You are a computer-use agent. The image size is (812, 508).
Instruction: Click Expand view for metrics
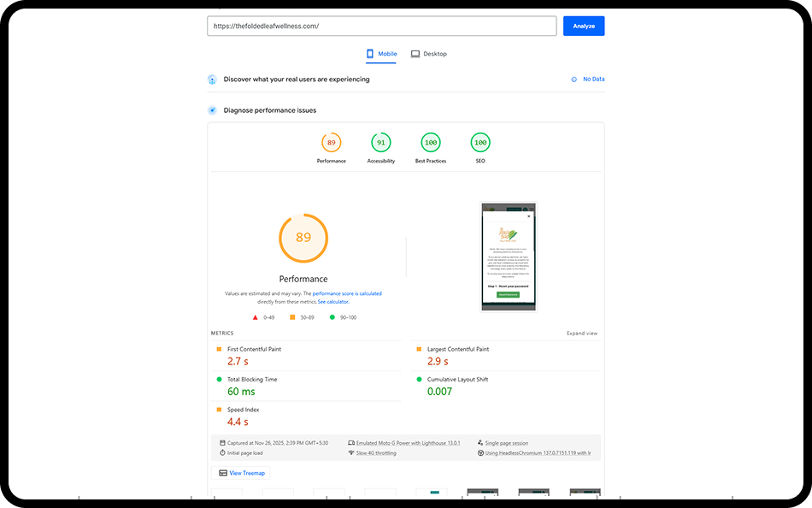coord(582,334)
